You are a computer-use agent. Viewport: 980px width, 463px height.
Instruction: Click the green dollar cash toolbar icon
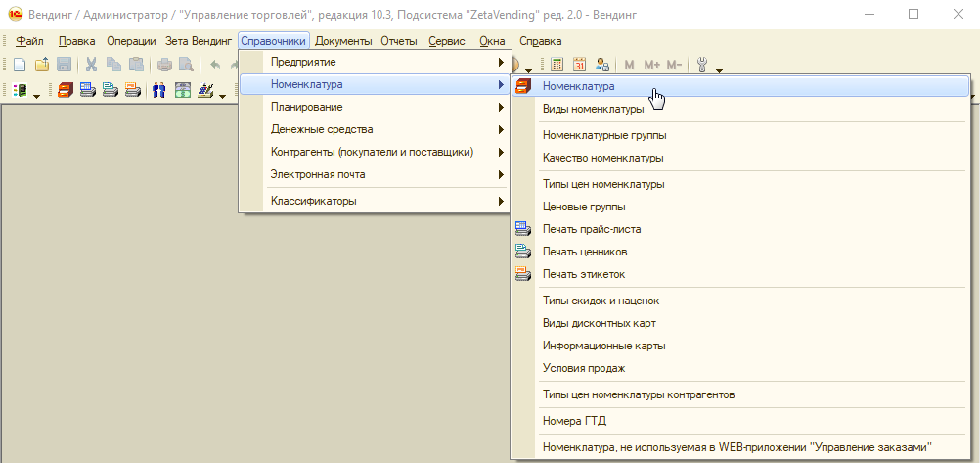(x=182, y=90)
